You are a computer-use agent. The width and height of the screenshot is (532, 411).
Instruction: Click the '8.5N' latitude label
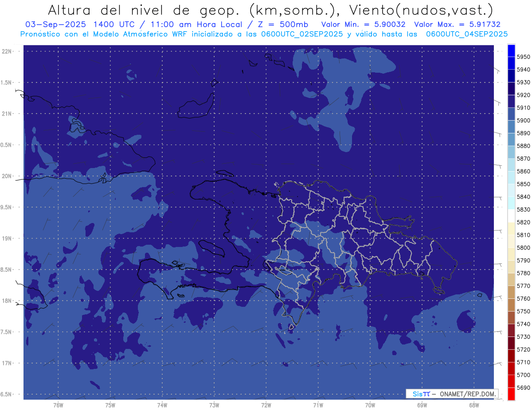(7, 270)
